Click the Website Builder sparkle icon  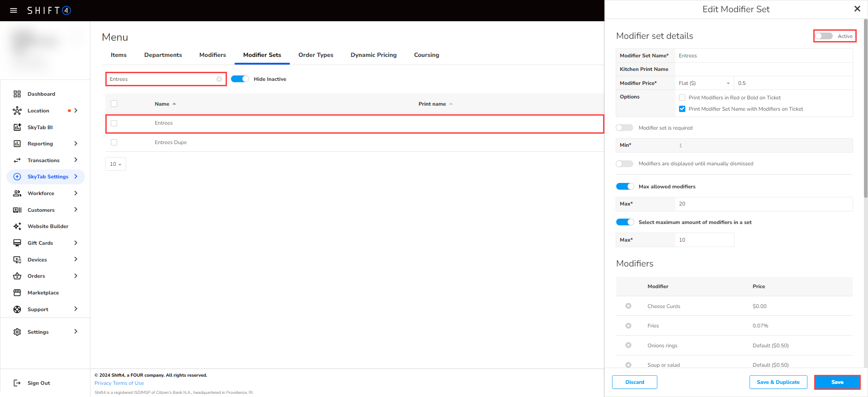click(17, 226)
